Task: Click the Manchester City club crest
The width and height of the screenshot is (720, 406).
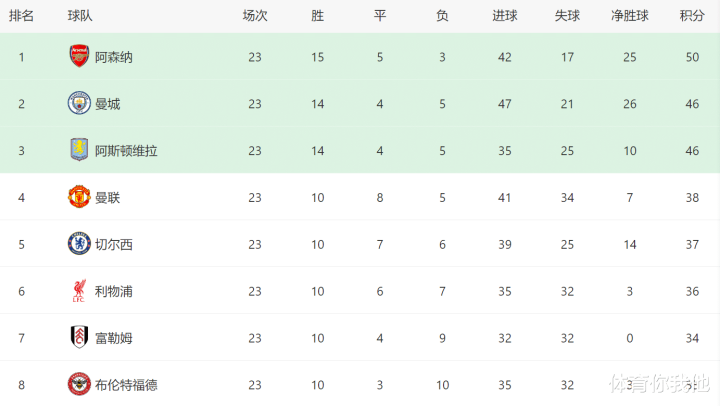Action: pos(79,104)
